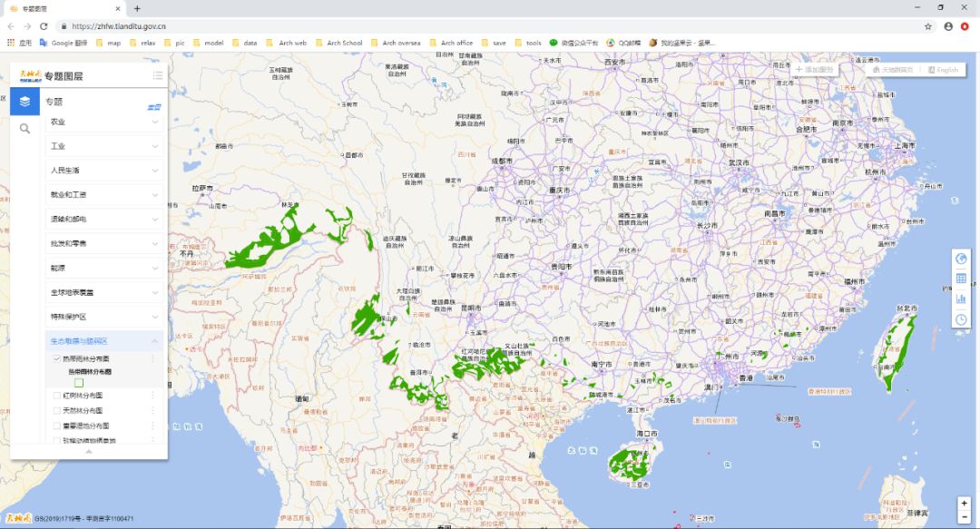Viewport: 980px width, 529px height.
Task: Open the search tab with the magnifier icon
Action: [x=25, y=129]
